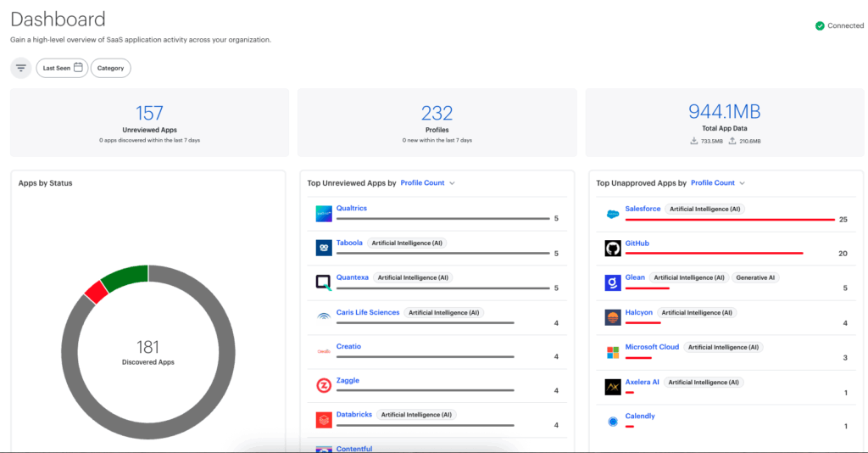
Task: Click the red segment of the donut chart
Action: (x=97, y=292)
